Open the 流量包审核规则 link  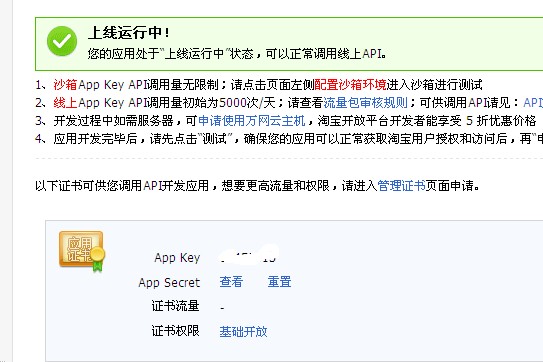[x=365, y=103]
